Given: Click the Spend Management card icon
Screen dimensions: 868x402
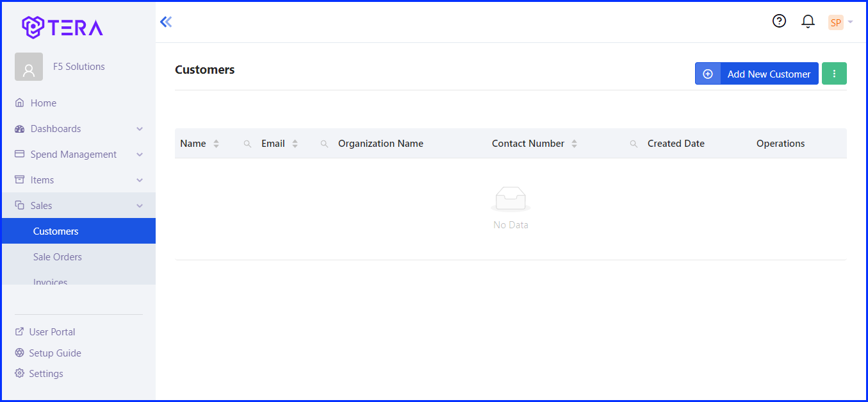Looking at the screenshot, I should (19, 155).
